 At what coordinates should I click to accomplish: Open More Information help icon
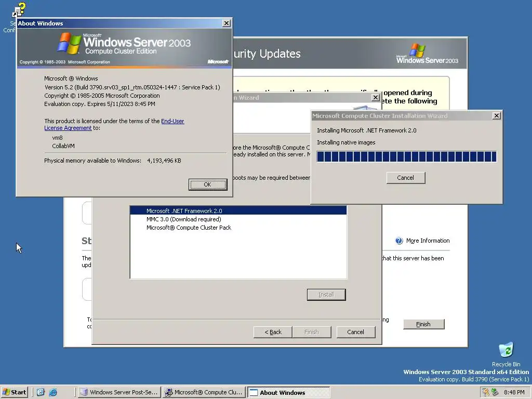399,241
